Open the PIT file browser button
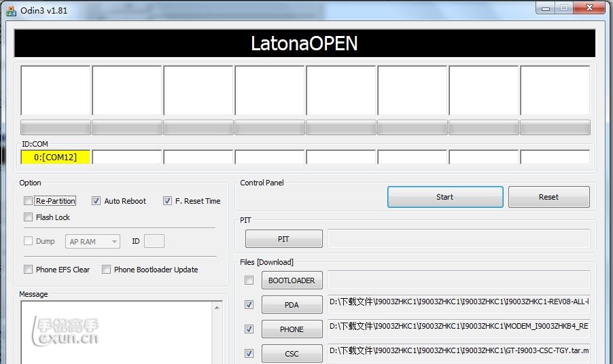This screenshot has height=364, width=613. (x=284, y=238)
